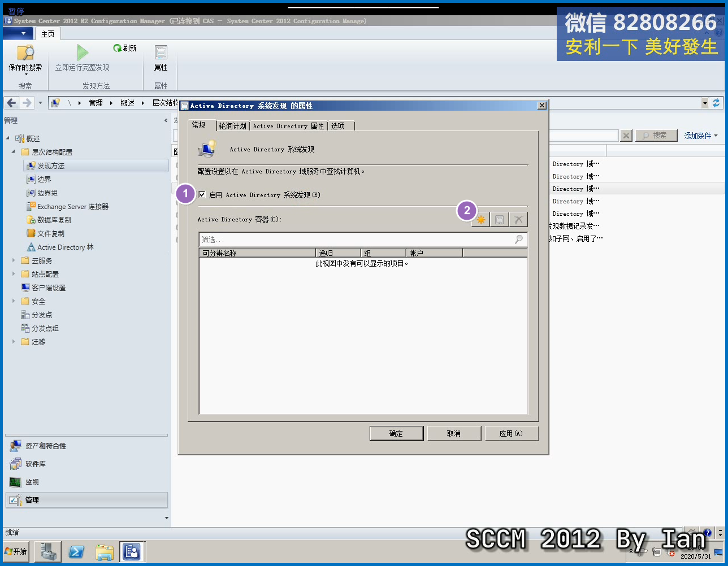Open Assets and Compliance (资产和符合性) workspace
This screenshot has width=728, height=566.
point(87,446)
